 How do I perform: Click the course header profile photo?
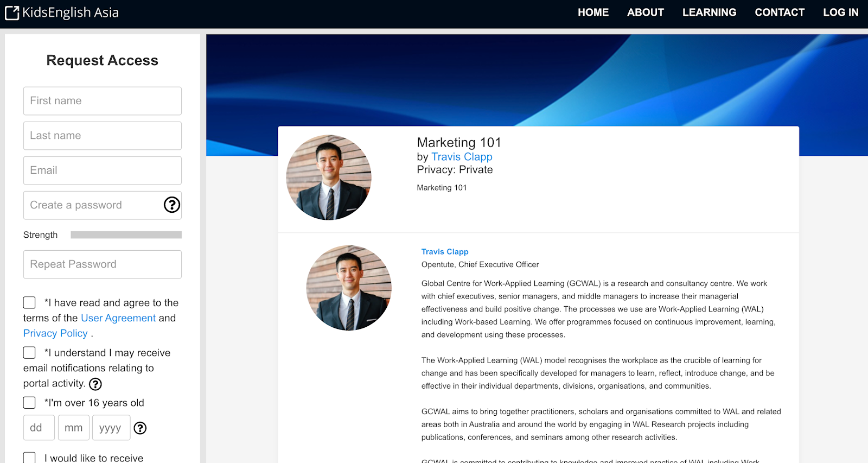coord(329,177)
